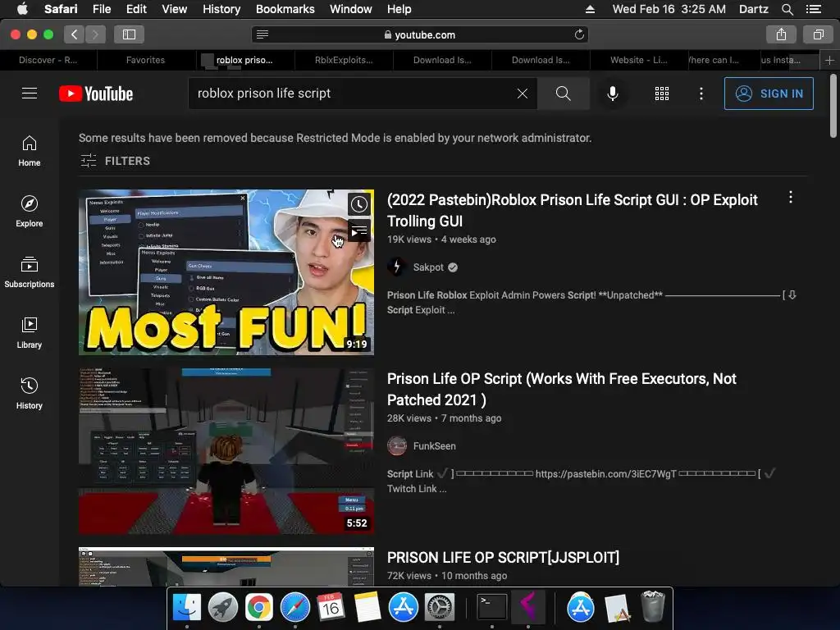This screenshot has width=840, height=630.
Task: Open Control Center list icon
Action: (x=814, y=9)
